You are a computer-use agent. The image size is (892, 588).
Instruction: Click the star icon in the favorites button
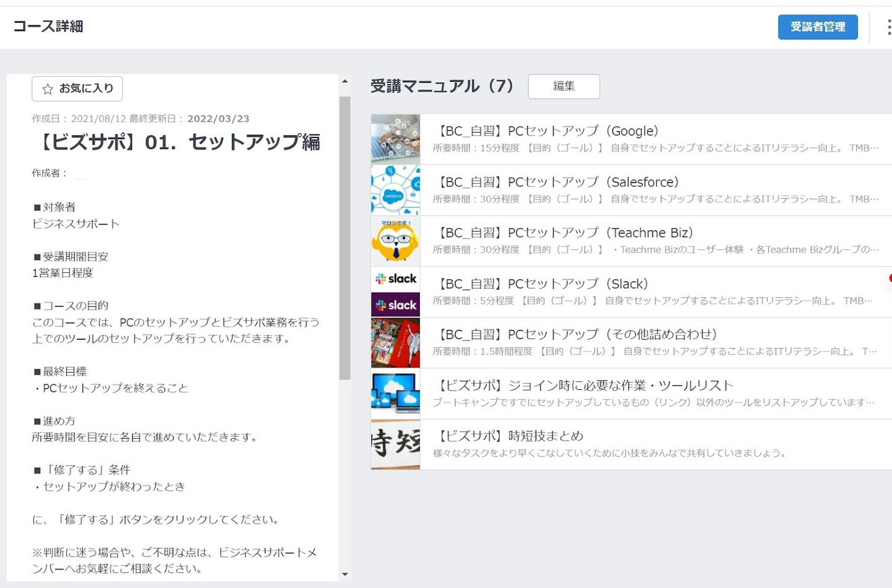[x=48, y=89]
